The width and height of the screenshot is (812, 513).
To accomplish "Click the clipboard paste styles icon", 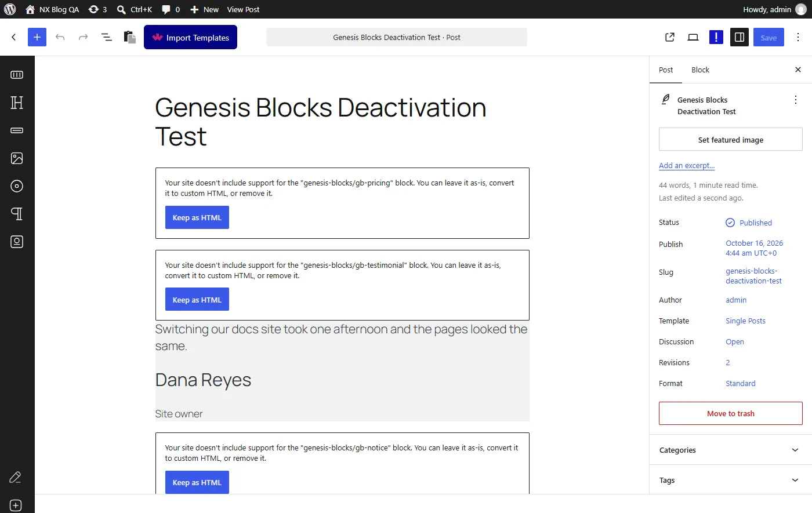I will (x=130, y=37).
